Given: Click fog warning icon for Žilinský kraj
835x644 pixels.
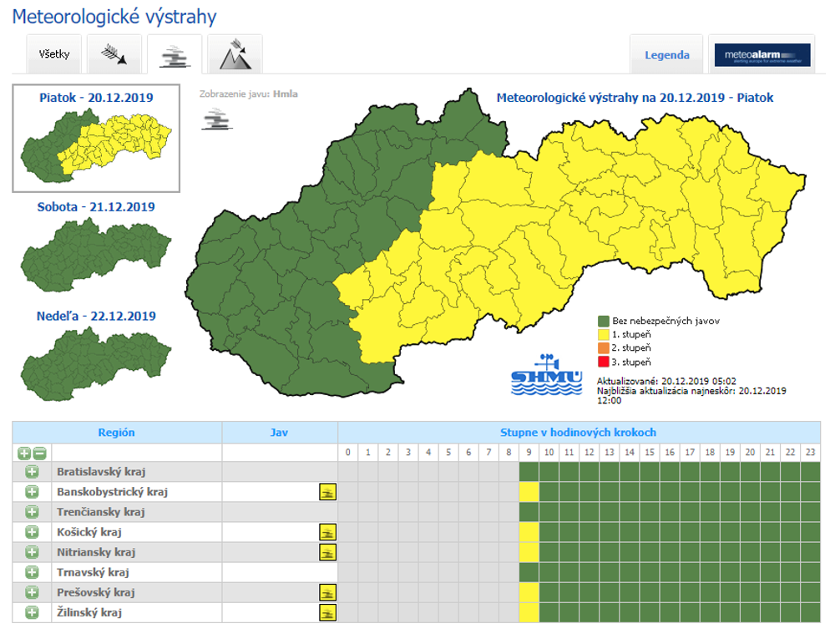Looking at the screenshot, I should point(327,612).
